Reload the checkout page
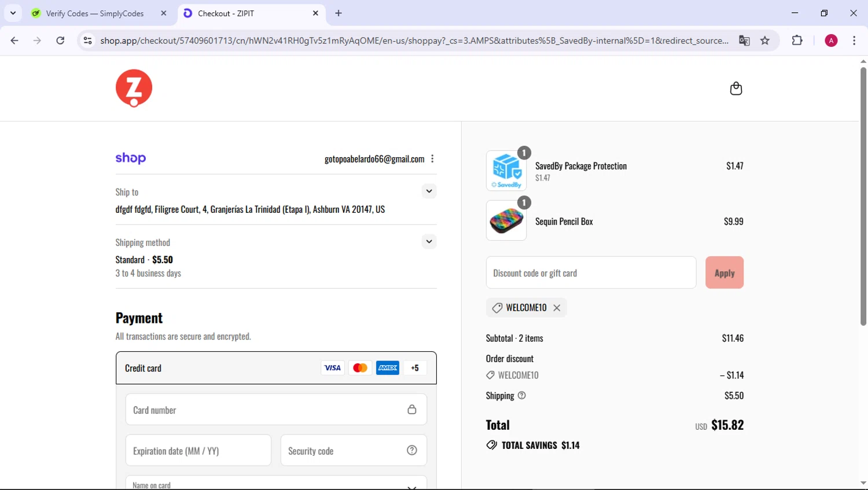Image resolution: width=868 pixels, height=490 pixels. (x=60, y=40)
